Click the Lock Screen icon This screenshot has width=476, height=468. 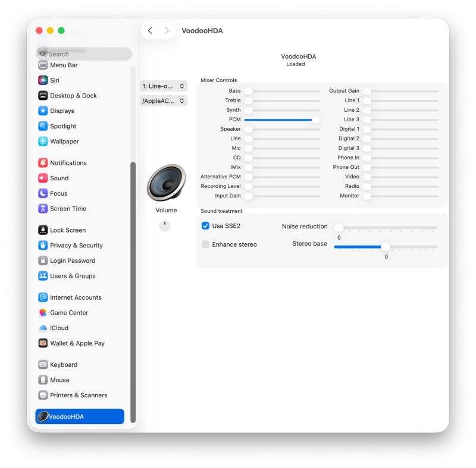43,230
